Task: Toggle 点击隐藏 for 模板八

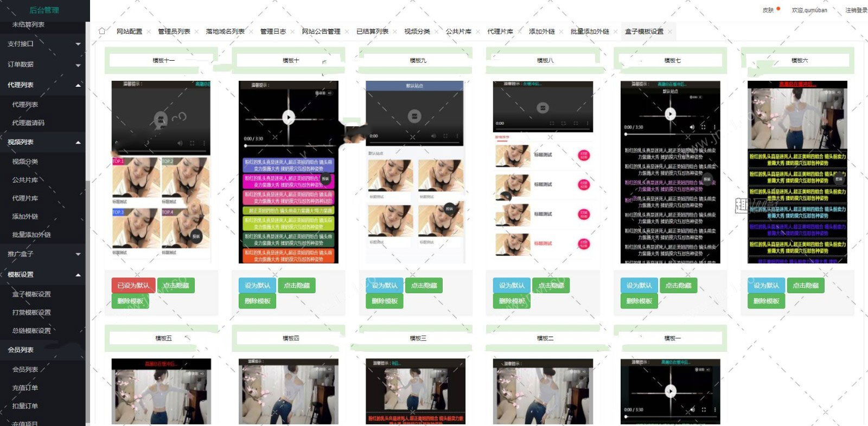Action: 551,286
